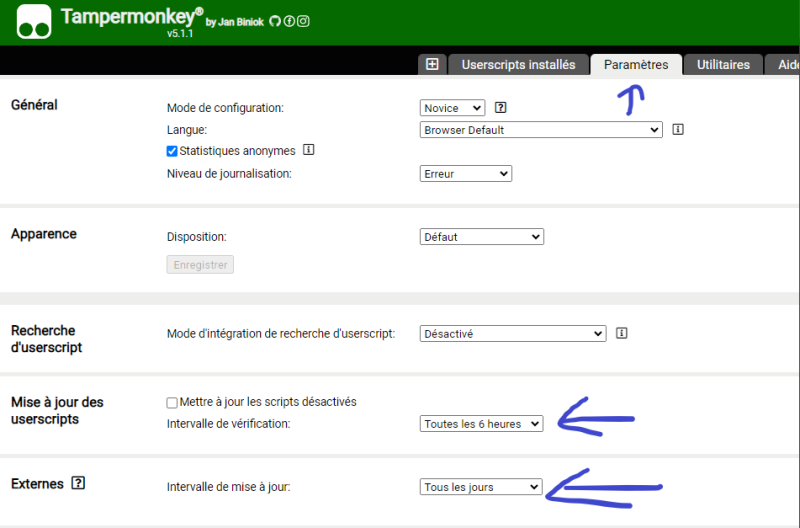Image resolution: width=800 pixels, height=528 pixels.
Task: Open the Externes Intervalle de mise à jour dropdown
Action: (481, 487)
